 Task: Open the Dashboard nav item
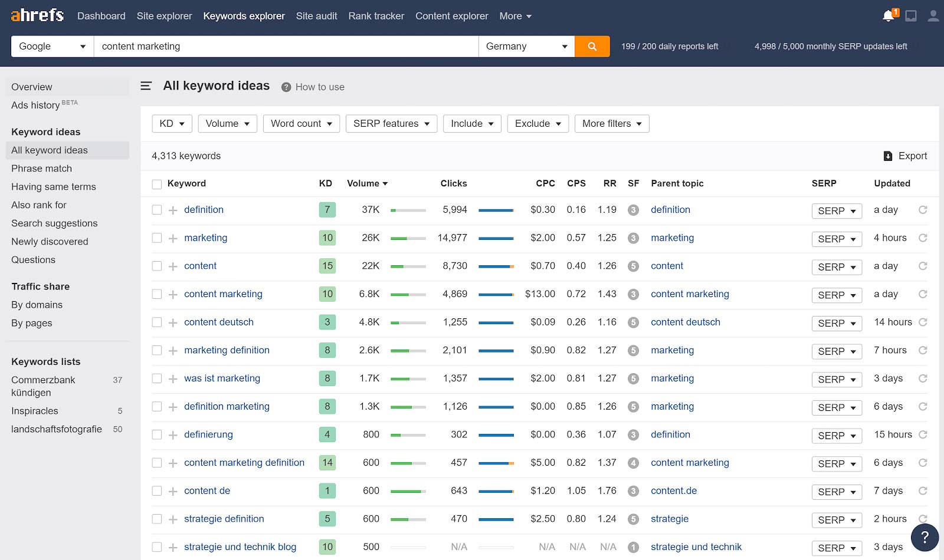pos(101,16)
